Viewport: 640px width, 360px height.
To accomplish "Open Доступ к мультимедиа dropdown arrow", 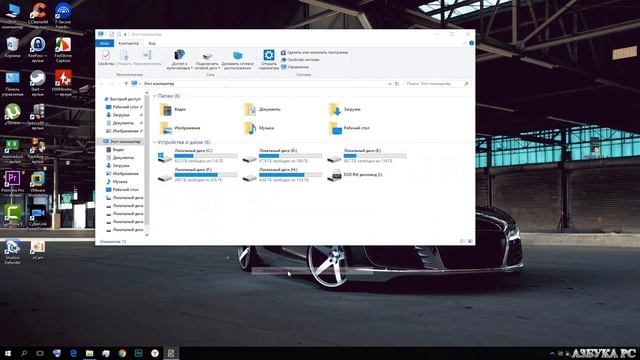I will tap(192, 68).
